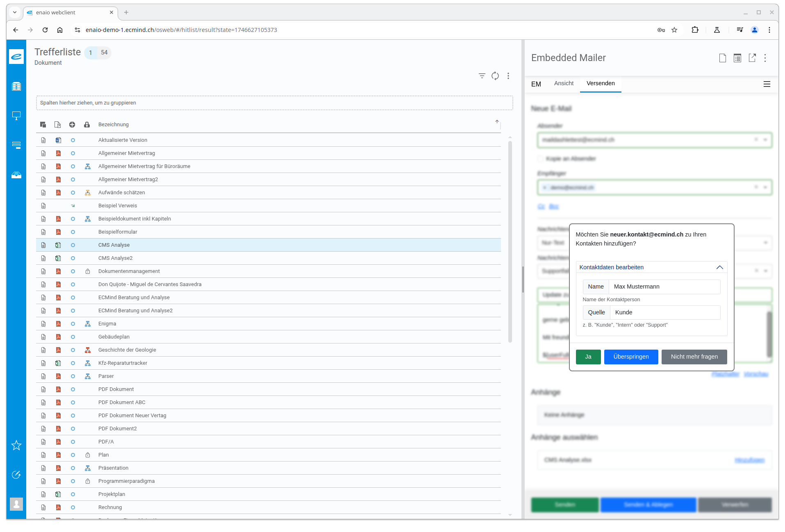785x532 pixels.
Task: Reload the browser page
Action: pos(45,30)
